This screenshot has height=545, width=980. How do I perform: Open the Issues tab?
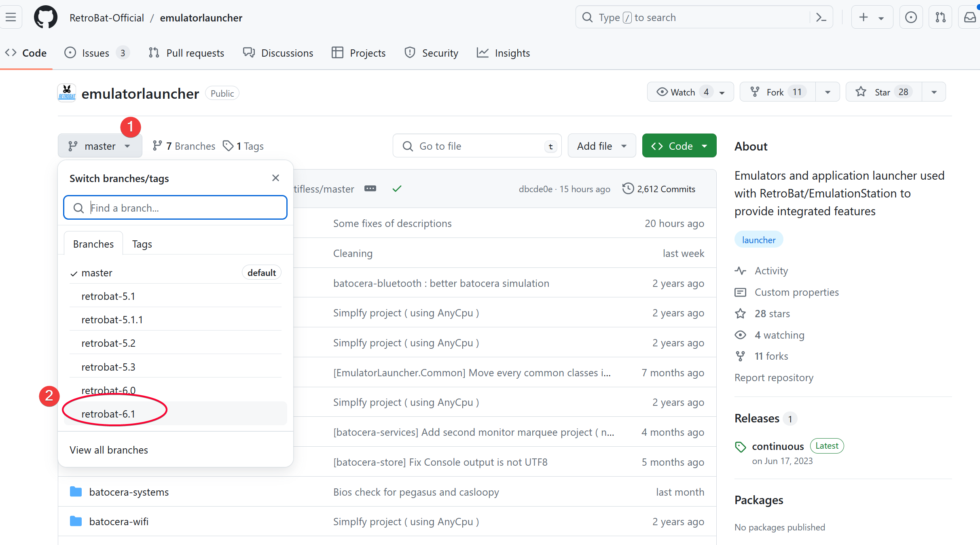[x=97, y=53]
